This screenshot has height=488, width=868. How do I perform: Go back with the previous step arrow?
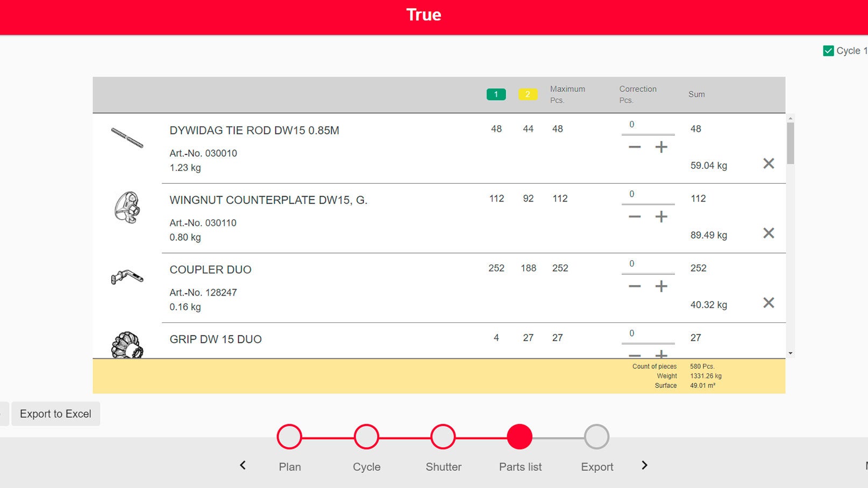pos(243,465)
